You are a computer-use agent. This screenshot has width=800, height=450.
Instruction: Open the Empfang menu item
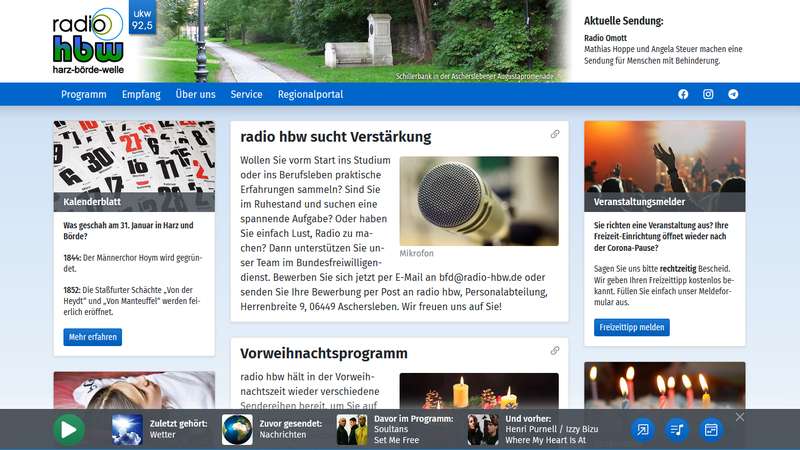coord(141,95)
